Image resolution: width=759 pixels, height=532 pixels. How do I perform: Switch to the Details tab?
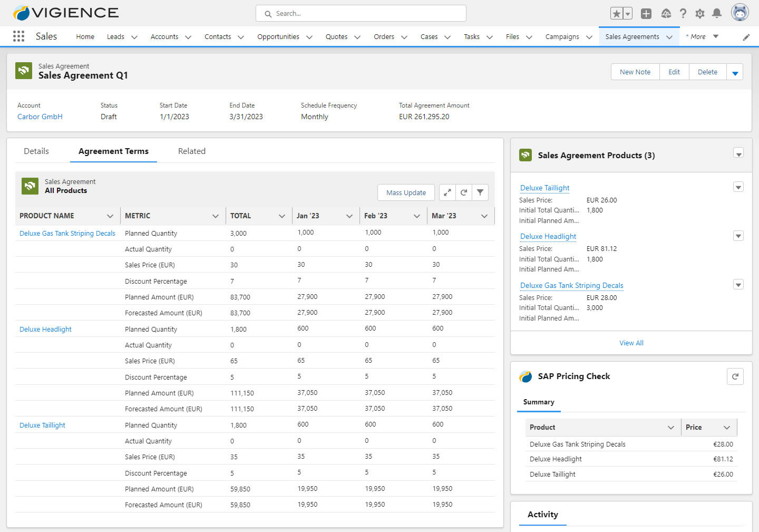(x=36, y=151)
